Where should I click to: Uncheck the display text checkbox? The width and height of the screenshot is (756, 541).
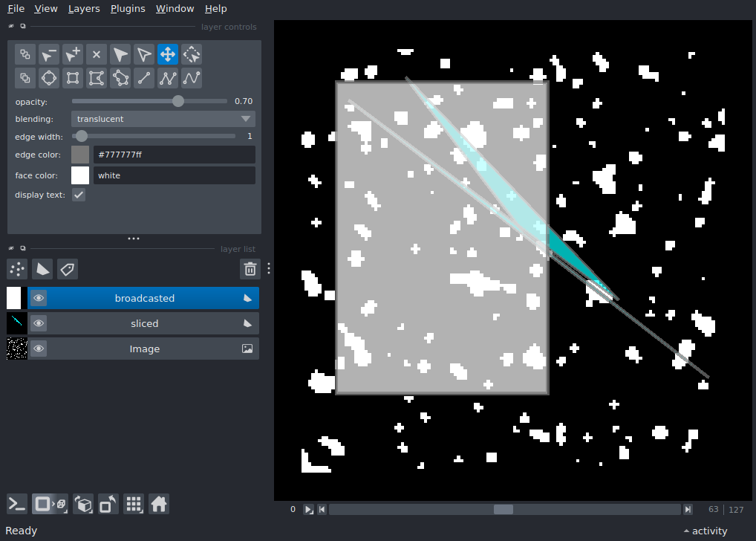click(x=79, y=195)
